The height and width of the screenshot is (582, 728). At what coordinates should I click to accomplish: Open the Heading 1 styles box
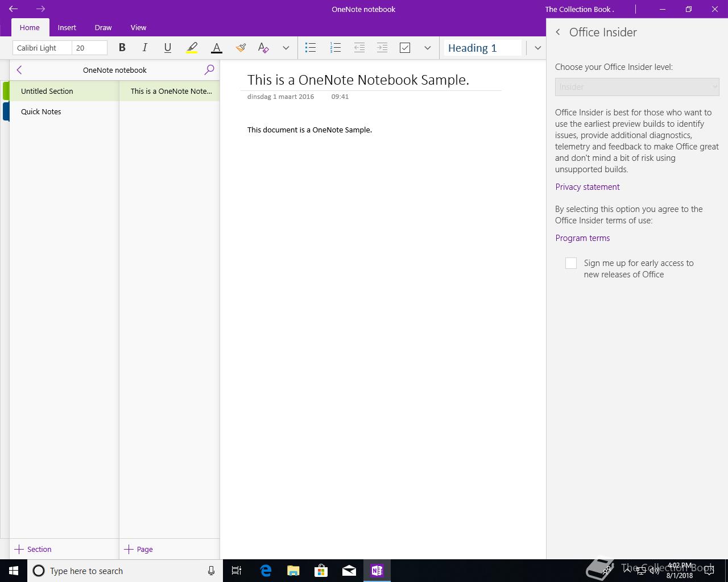click(483, 48)
